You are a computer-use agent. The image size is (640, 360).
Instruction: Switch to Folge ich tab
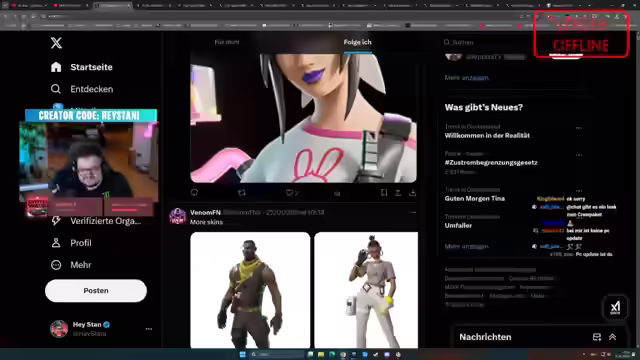[358, 42]
